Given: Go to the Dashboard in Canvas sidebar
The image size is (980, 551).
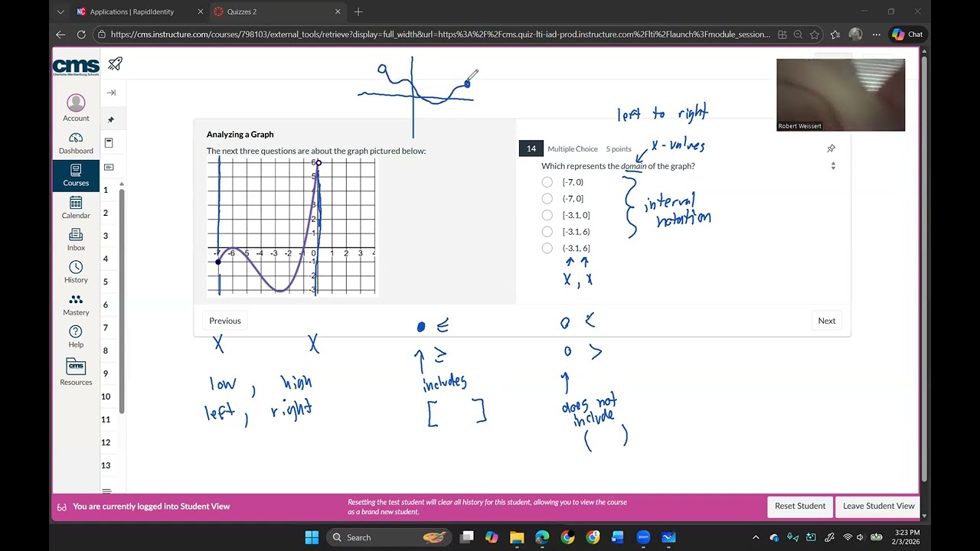Looking at the screenshot, I should pyautogui.click(x=76, y=143).
